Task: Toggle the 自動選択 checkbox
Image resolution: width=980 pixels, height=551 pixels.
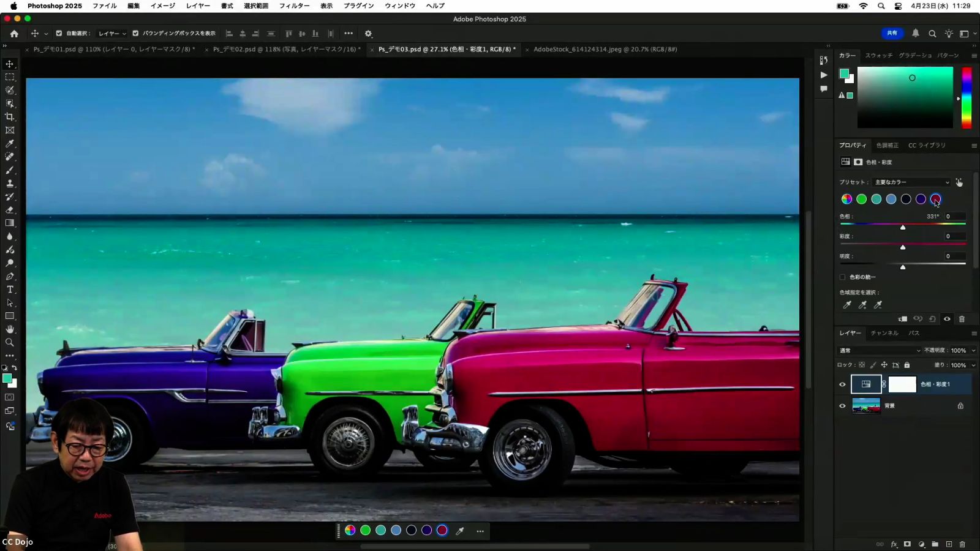Action: [x=59, y=34]
